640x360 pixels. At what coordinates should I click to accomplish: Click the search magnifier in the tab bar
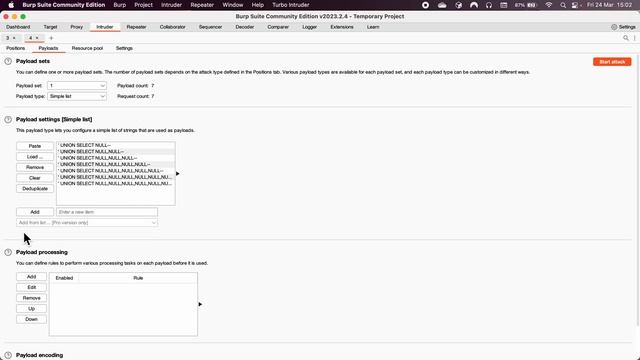[626, 38]
